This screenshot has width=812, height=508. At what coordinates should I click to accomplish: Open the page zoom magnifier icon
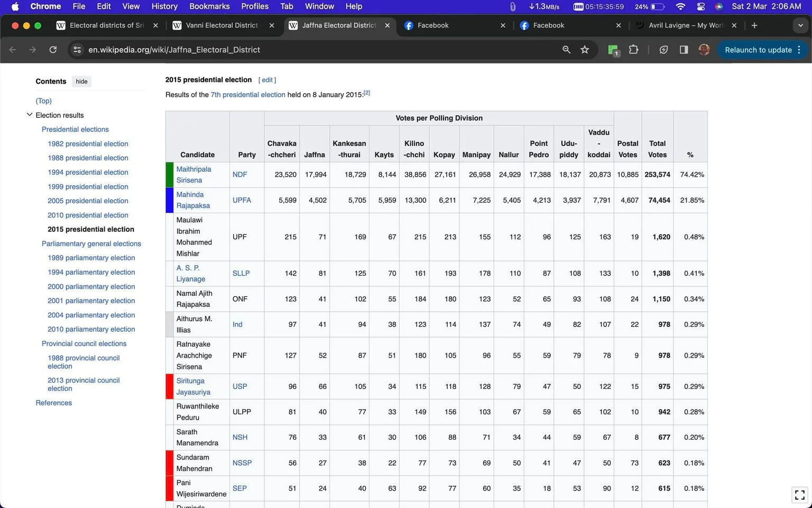point(566,50)
